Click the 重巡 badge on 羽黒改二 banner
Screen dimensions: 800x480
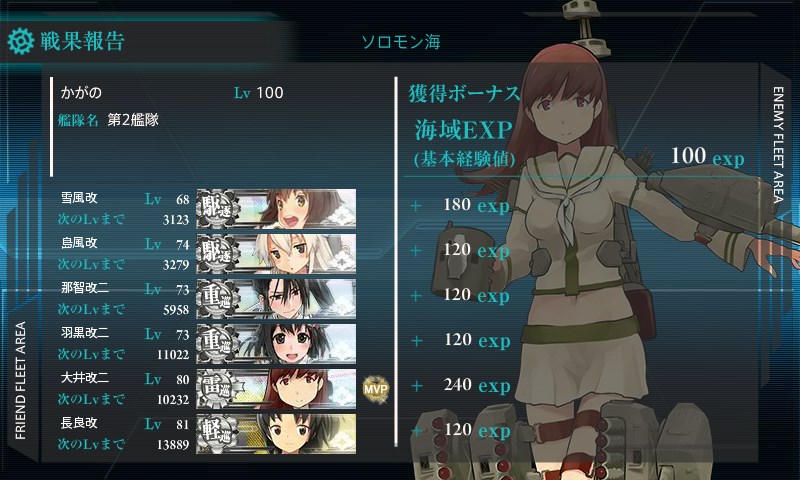pos(218,343)
